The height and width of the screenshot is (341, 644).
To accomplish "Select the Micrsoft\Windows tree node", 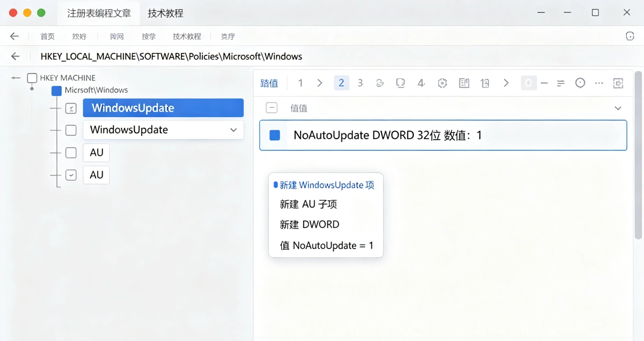I will 97,90.
